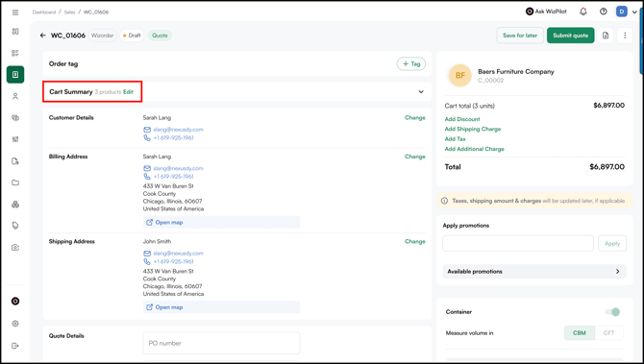Click the Draft status badge
The image size is (644, 364).
(132, 36)
